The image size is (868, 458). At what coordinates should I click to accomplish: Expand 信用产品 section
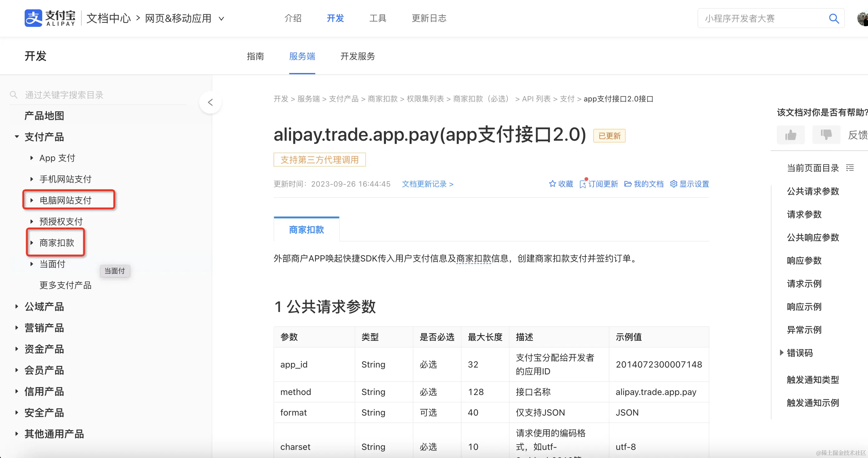pyautogui.click(x=17, y=391)
